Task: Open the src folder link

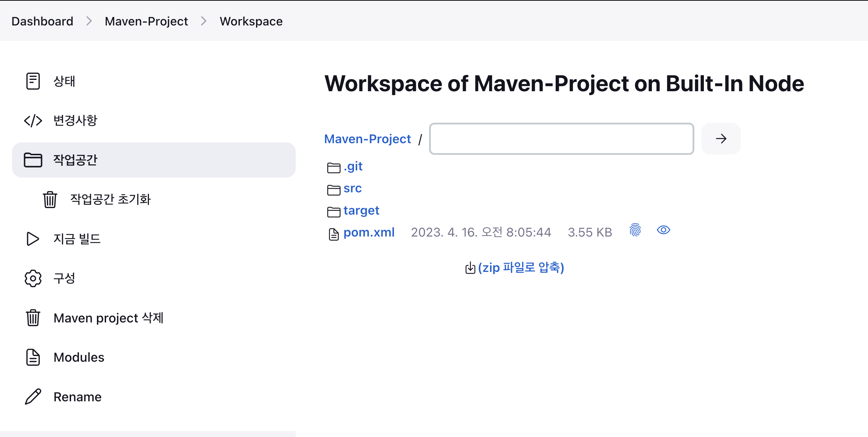Action: [353, 188]
